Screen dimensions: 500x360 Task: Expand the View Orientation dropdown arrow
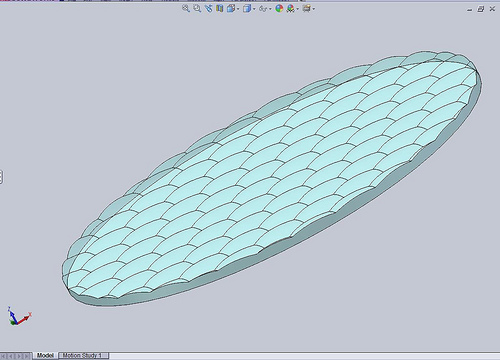point(238,9)
